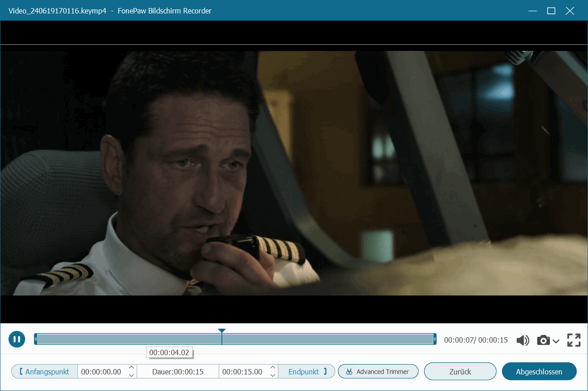588x391 pixels.
Task: Click the left trim handle
Action: [35, 339]
